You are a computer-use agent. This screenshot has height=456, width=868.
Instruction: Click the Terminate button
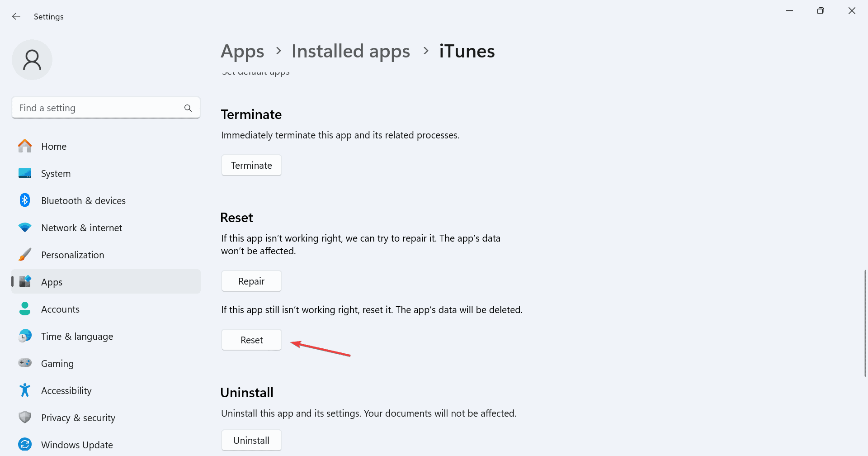click(251, 165)
